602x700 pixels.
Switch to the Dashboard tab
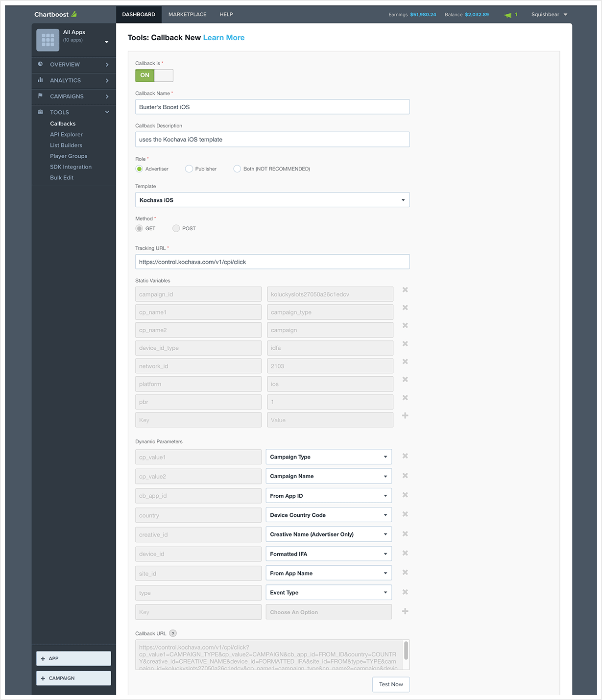pos(139,15)
